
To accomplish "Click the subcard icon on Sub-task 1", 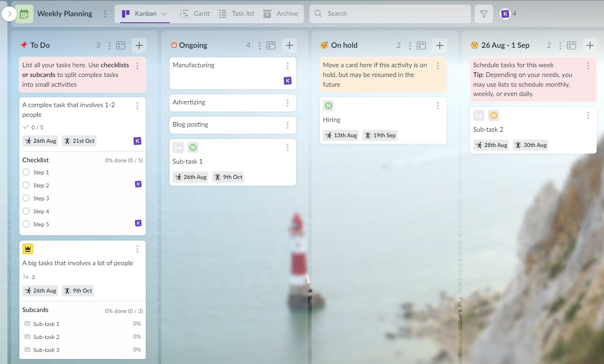I will pos(178,147).
